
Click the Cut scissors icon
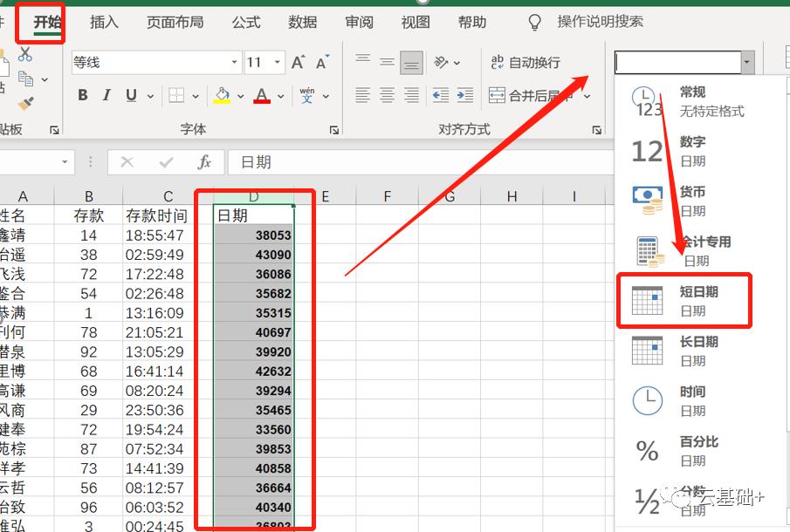pyautogui.click(x=25, y=55)
